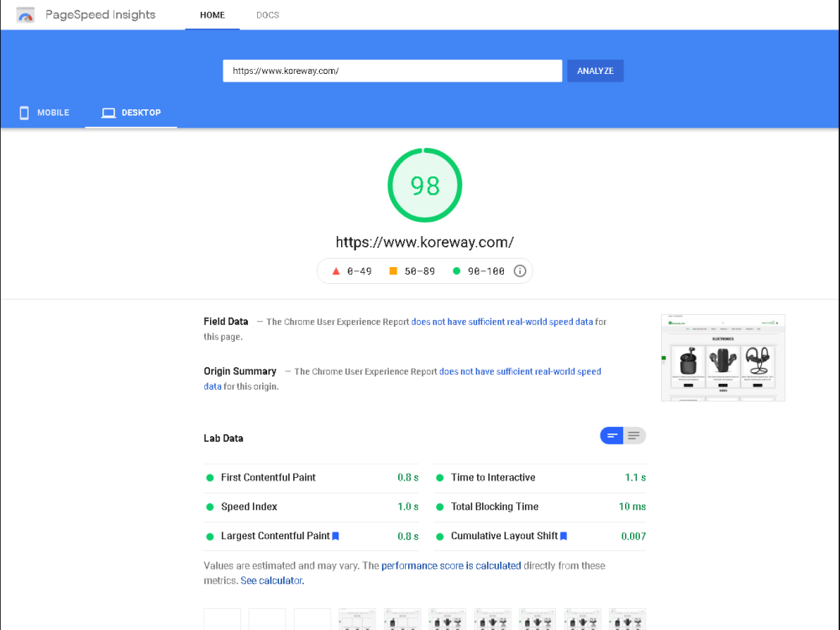Click the desktop laptop icon
Image resolution: width=840 pixels, height=630 pixels.
[108, 113]
